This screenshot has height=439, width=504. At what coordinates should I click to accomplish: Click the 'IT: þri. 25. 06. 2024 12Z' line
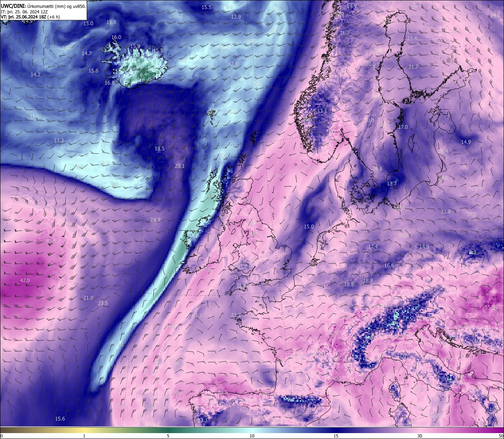[24, 11]
